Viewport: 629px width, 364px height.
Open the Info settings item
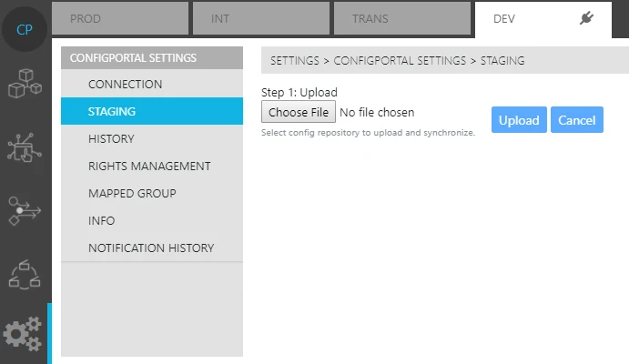(101, 221)
